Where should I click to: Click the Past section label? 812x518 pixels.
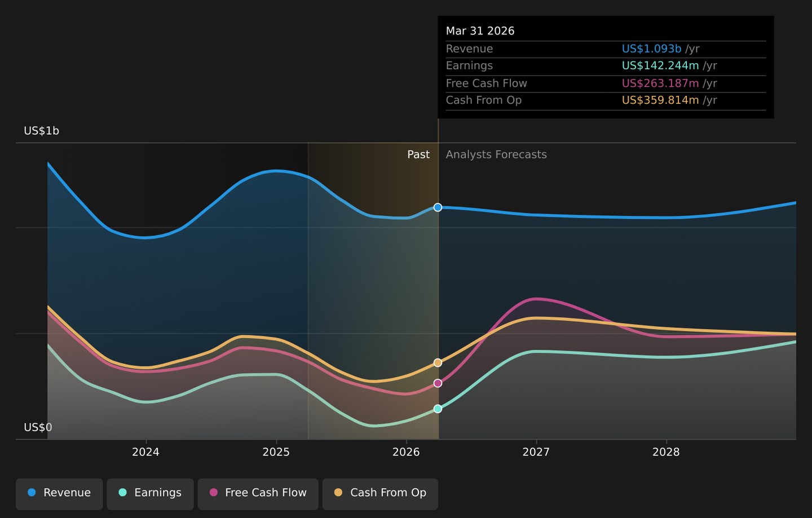pos(418,154)
